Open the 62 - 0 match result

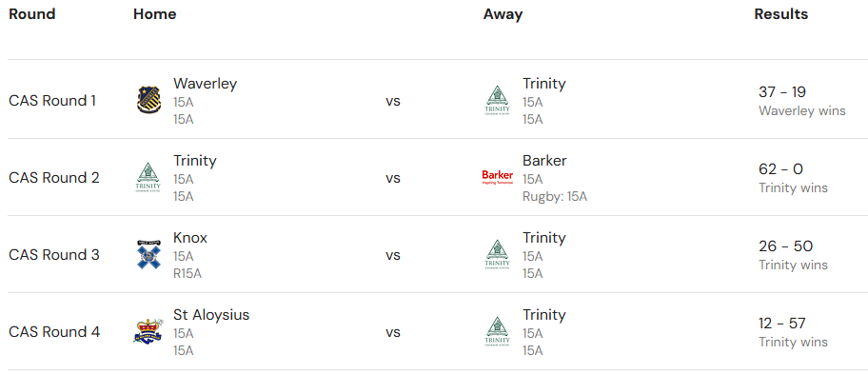click(x=780, y=168)
